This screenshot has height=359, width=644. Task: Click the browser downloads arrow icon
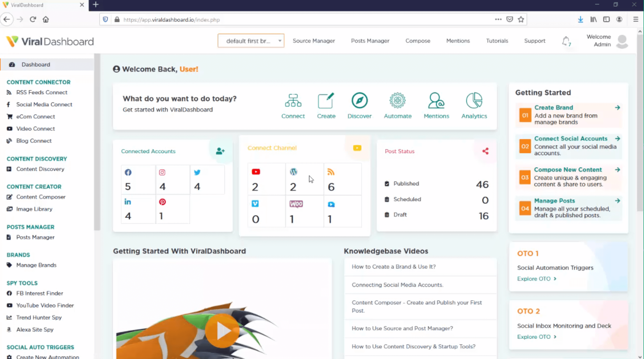tap(580, 19)
